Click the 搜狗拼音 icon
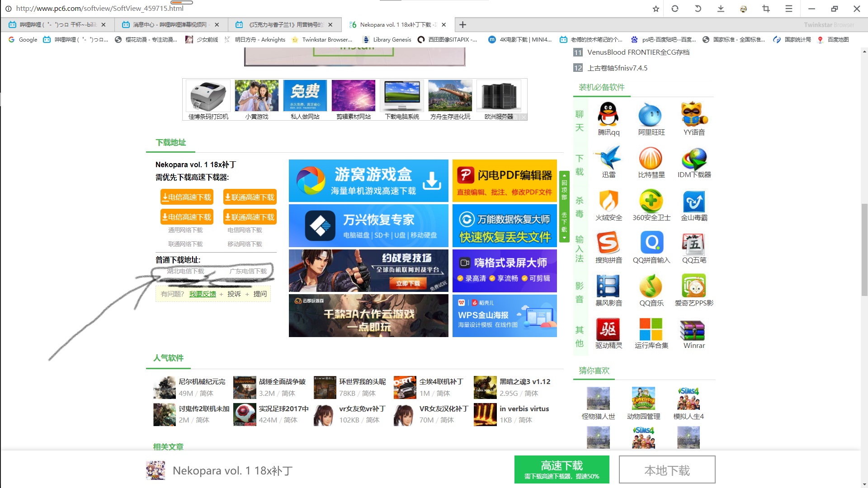Image resolution: width=868 pixels, height=488 pixels. pos(608,244)
